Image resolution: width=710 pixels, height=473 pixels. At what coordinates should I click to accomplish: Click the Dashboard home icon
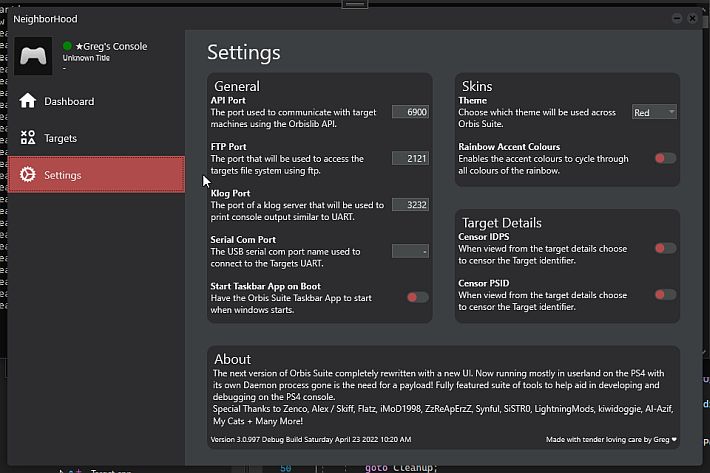pyautogui.click(x=28, y=100)
